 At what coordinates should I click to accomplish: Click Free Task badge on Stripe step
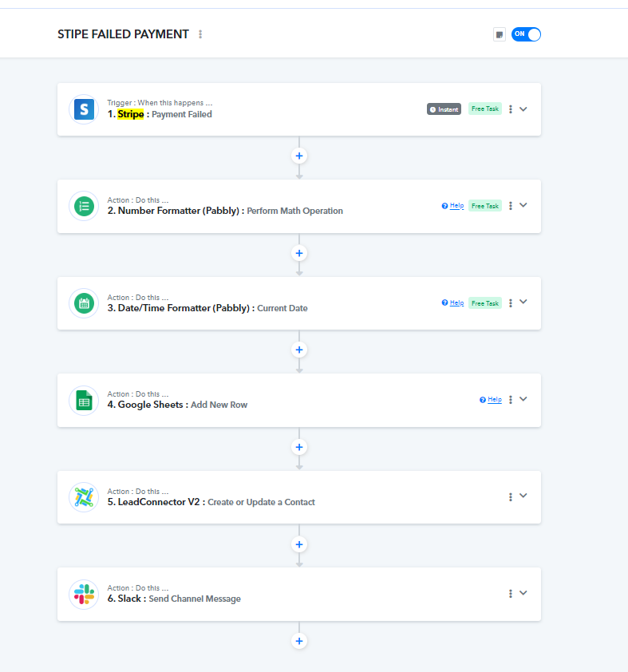tap(485, 109)
